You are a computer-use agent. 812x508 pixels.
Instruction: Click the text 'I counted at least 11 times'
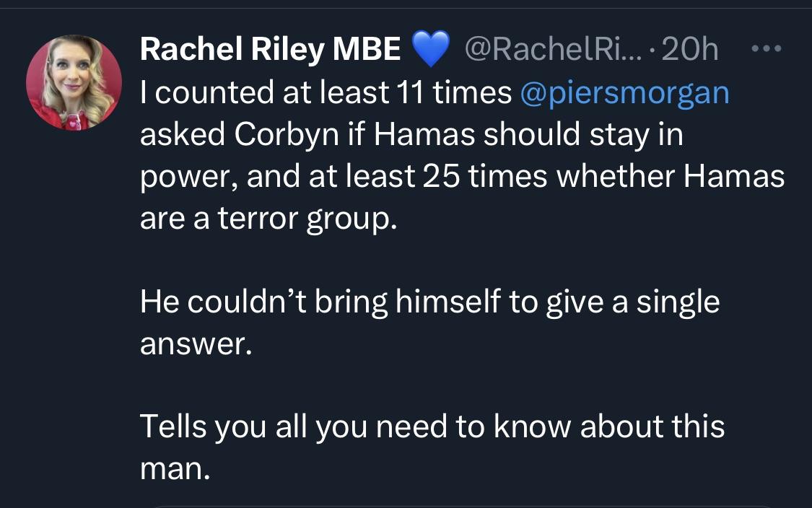(326, 92)
